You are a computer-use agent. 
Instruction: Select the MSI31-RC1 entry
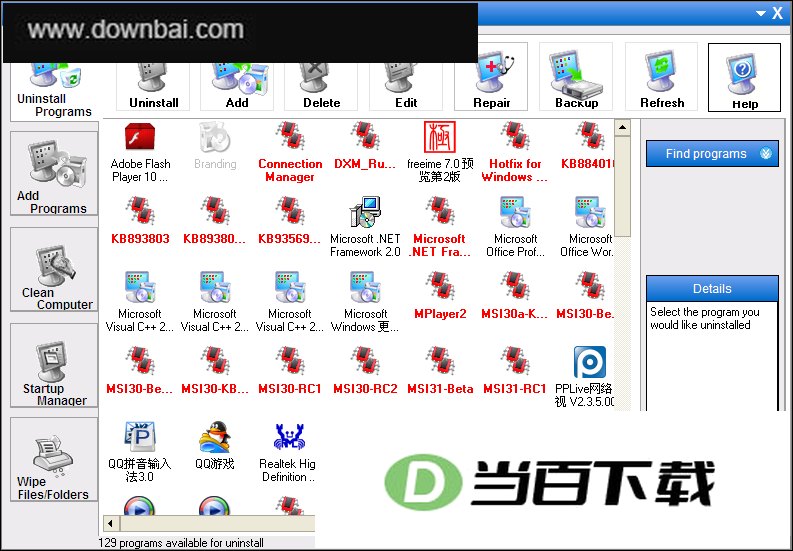[514, 370]
